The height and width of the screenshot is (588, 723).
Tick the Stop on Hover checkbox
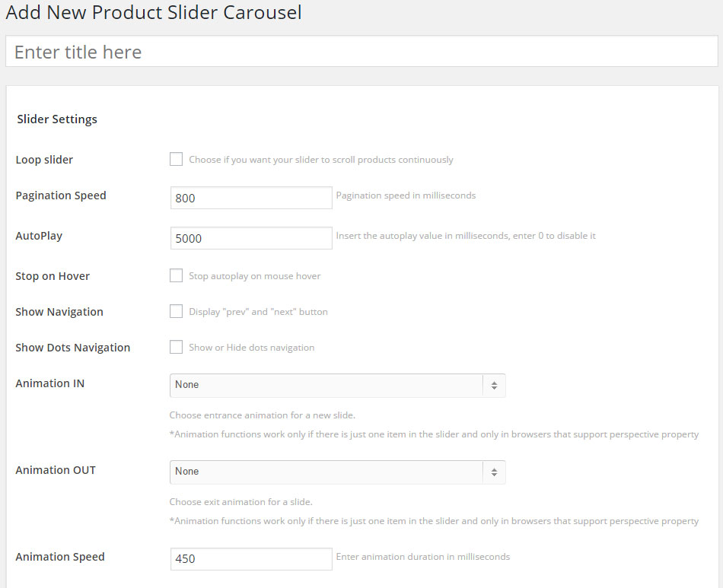point(176,275)
